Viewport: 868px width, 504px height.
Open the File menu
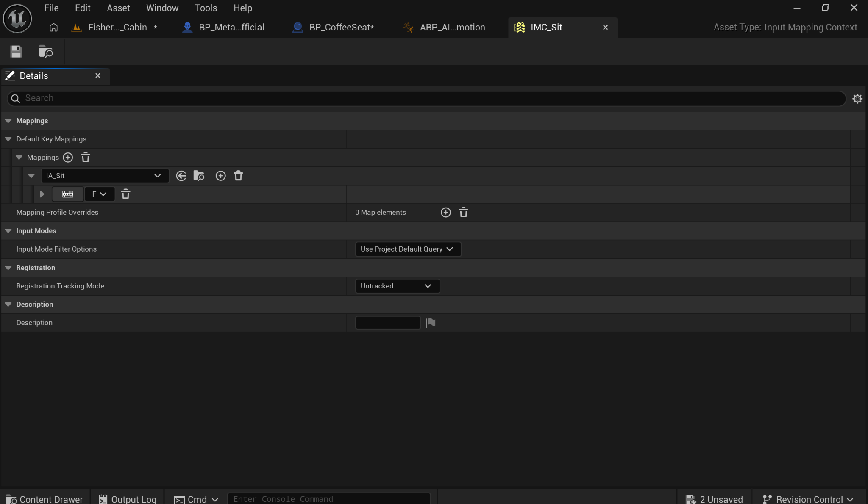click(x=51, y=8)
